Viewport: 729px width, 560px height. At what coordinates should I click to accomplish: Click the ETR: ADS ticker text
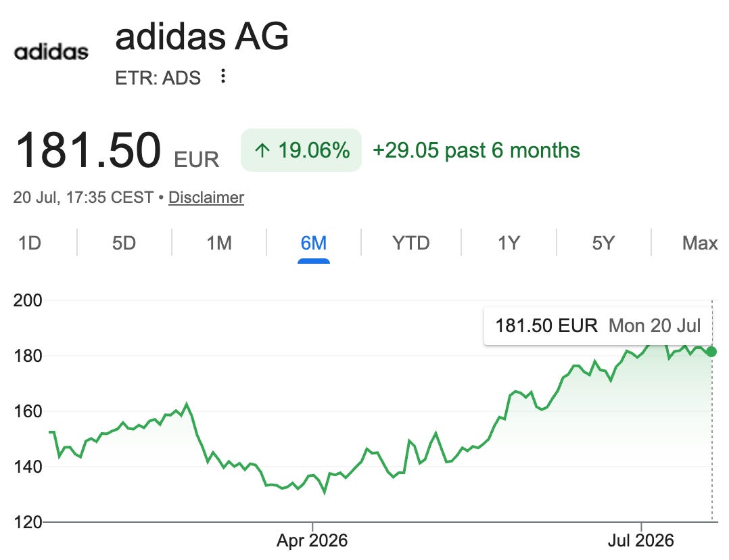158,78
